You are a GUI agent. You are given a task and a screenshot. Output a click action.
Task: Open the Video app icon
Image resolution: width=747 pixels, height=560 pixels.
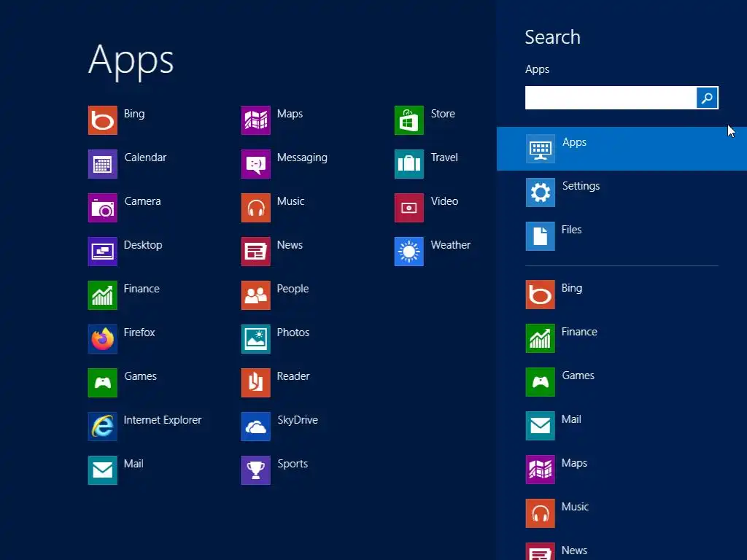(x=409, y=208)
